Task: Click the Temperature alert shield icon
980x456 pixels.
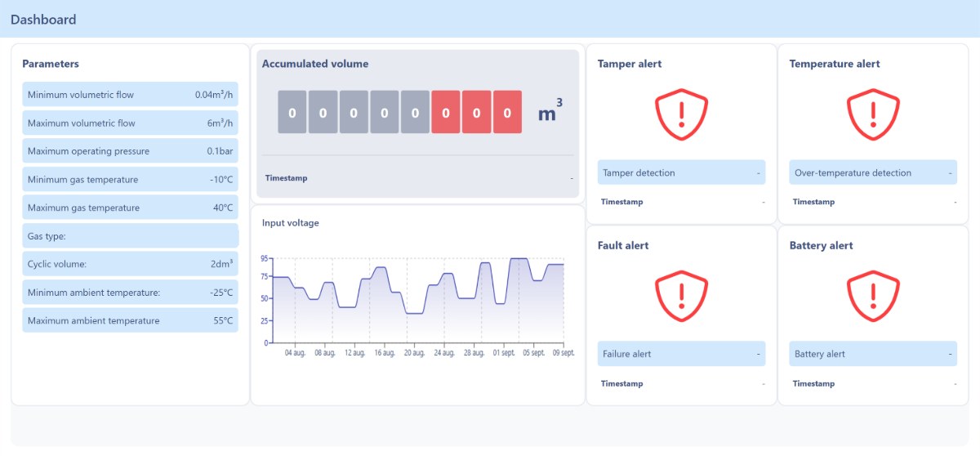Action: click(x=873, y=114)
